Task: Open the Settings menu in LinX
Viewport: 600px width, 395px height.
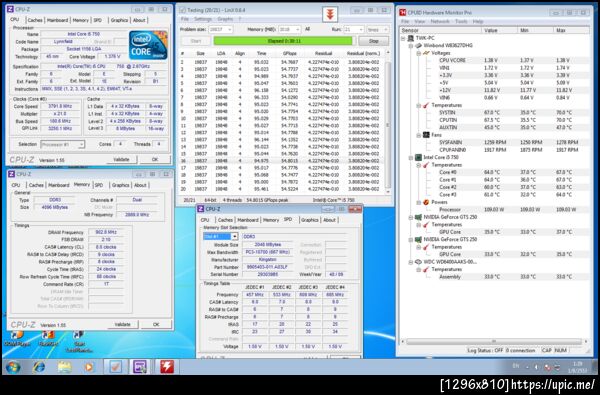Action: [x=203, y=19]
